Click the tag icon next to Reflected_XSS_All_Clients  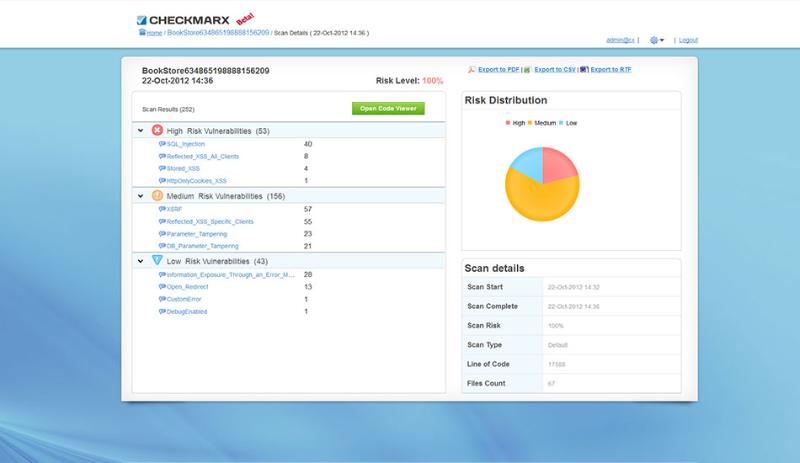coord(162,156)
